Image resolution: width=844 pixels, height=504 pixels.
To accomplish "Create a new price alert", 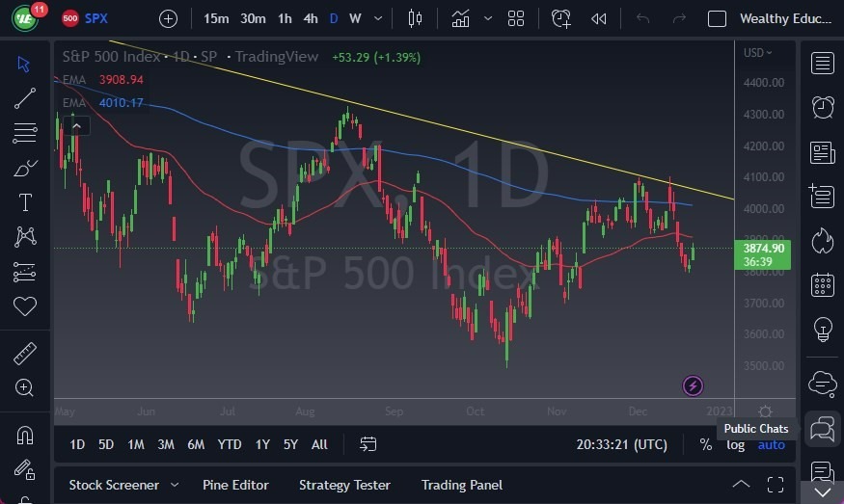I will click(560, 19).
